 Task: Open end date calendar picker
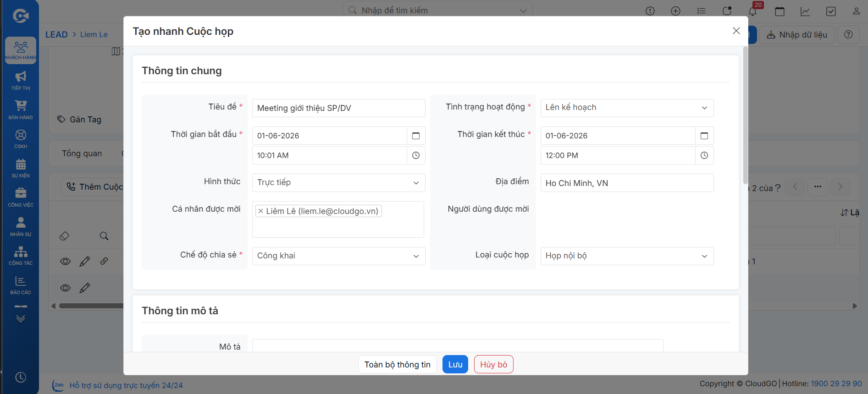point(704,136)
